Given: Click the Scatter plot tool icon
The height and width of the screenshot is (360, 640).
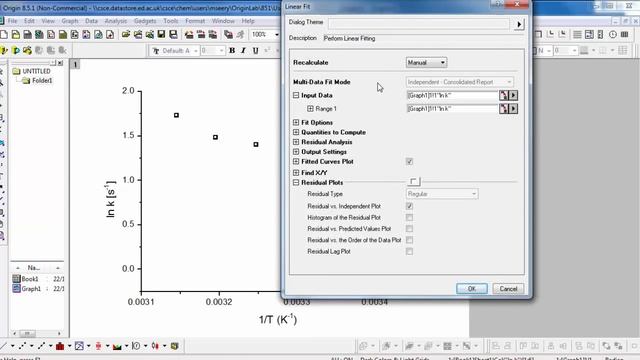Looking at the screenshot, I should point(22,346).
